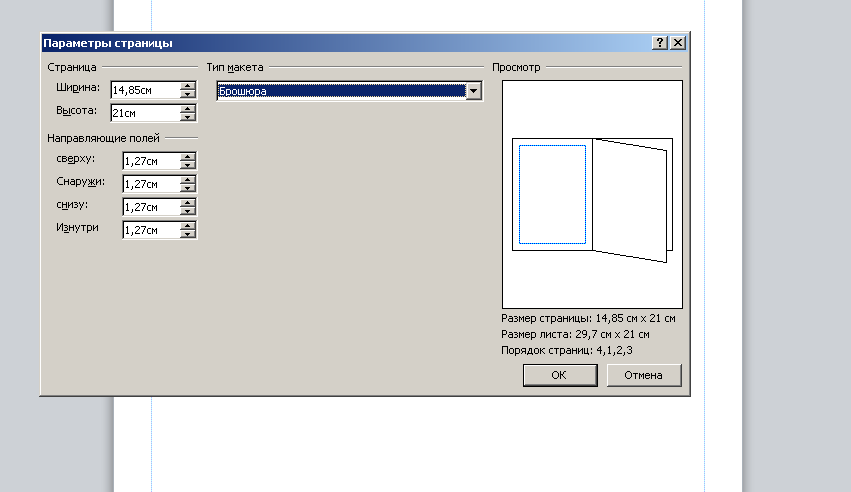This screenshot has width=851, height=492.
Task: Click the Высота height input field
Action: [x=145, y=113]
